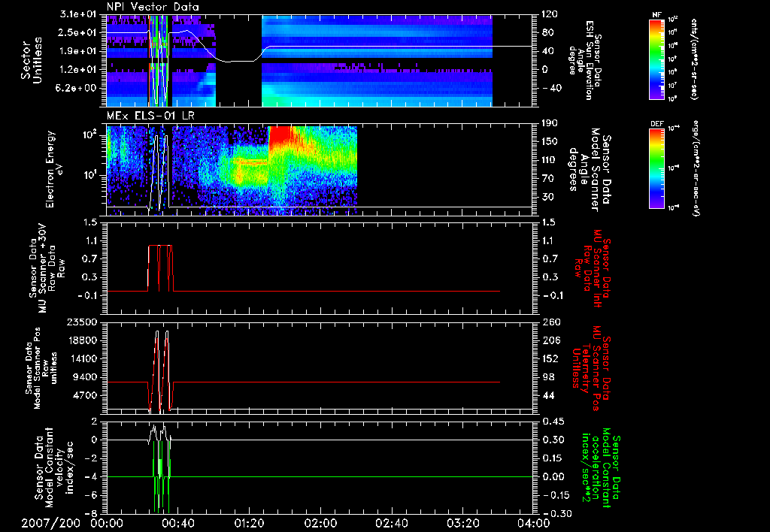
Task: Click the 'MU Scanner +30V Raw Data' axis label
Action: 47,268
